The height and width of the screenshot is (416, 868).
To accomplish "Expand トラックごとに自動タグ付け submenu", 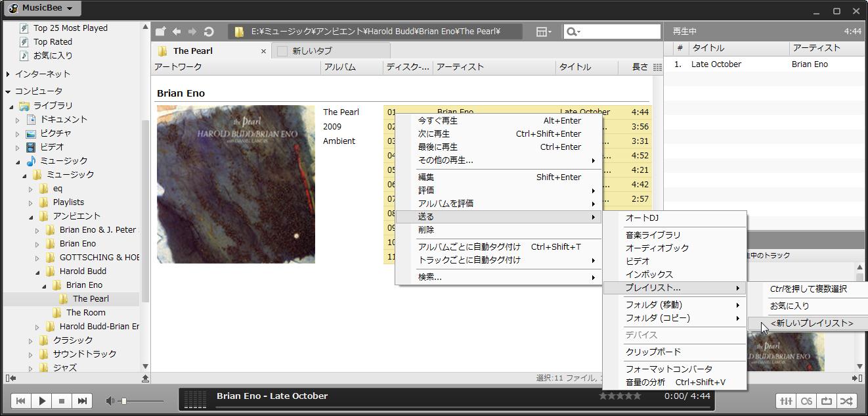I will [x=500, y=260].
